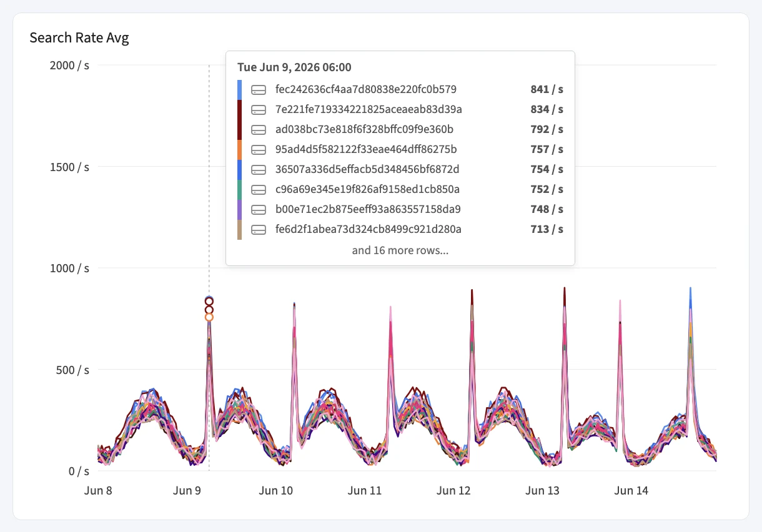Screen dimensions: 762x532
Task: Click the 500 / s y-axis label
Action: click(72, 370)
